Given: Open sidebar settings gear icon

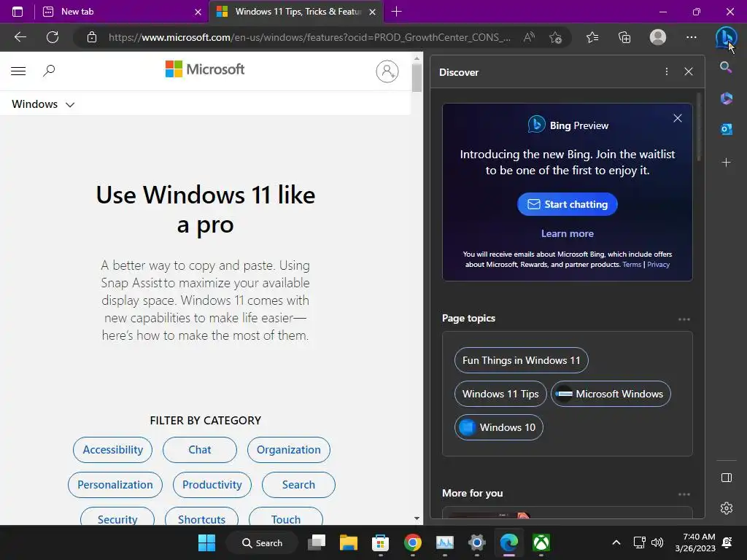Looking at the screenshot, I should coord(726,508).
